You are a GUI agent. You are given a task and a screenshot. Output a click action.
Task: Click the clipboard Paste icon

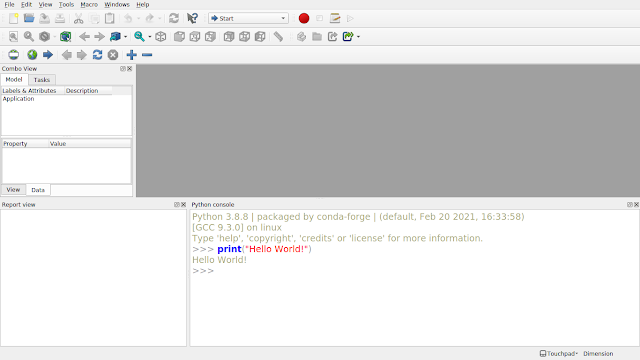point(110,18)
